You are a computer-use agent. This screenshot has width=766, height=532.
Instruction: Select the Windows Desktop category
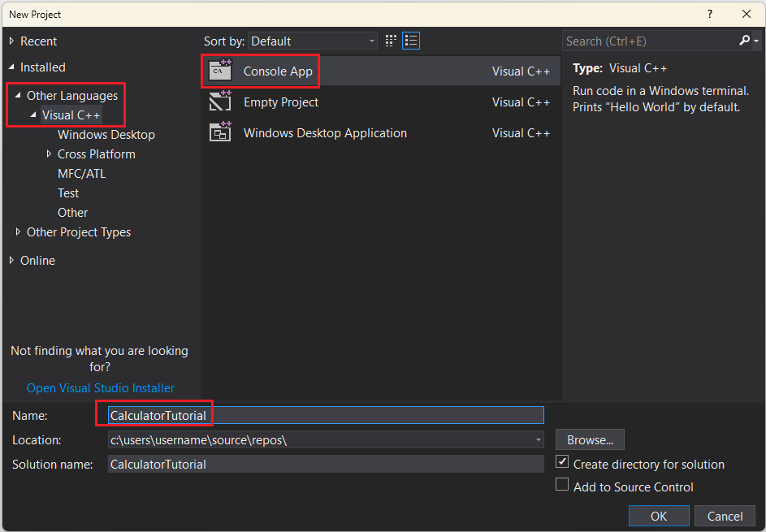pos(106,134)
